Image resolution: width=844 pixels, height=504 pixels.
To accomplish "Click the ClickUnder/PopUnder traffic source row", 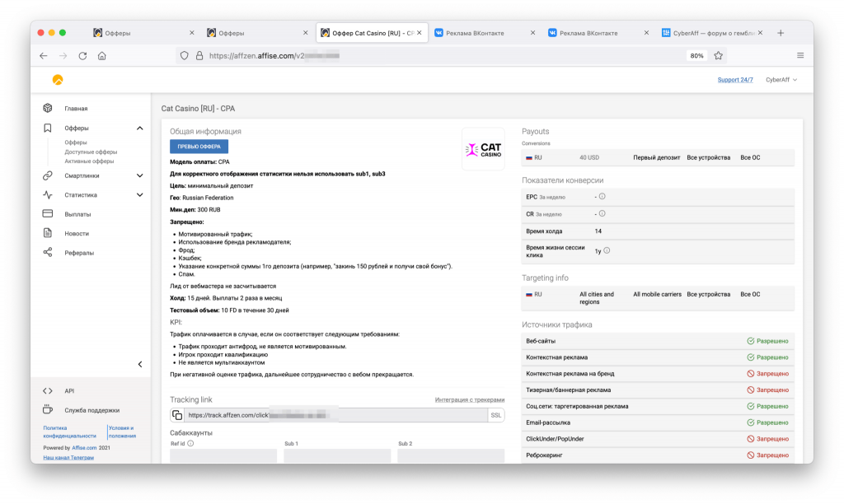I will [658, 439].
